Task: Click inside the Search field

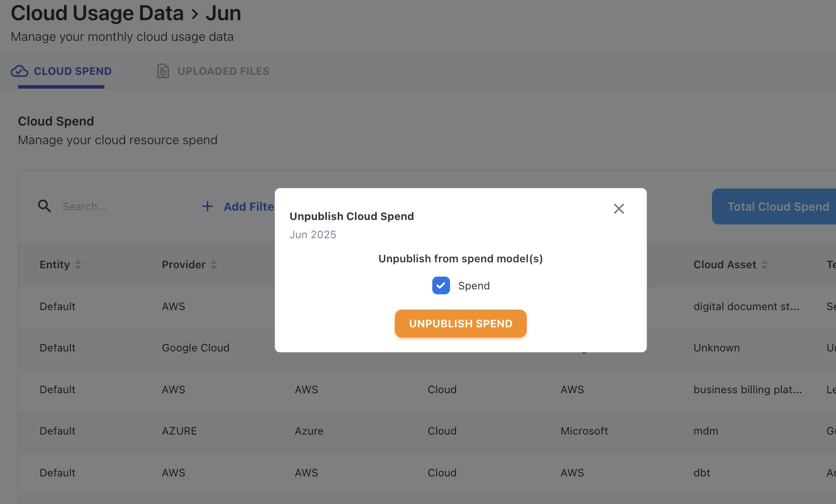Action: [x=98, y=206]
